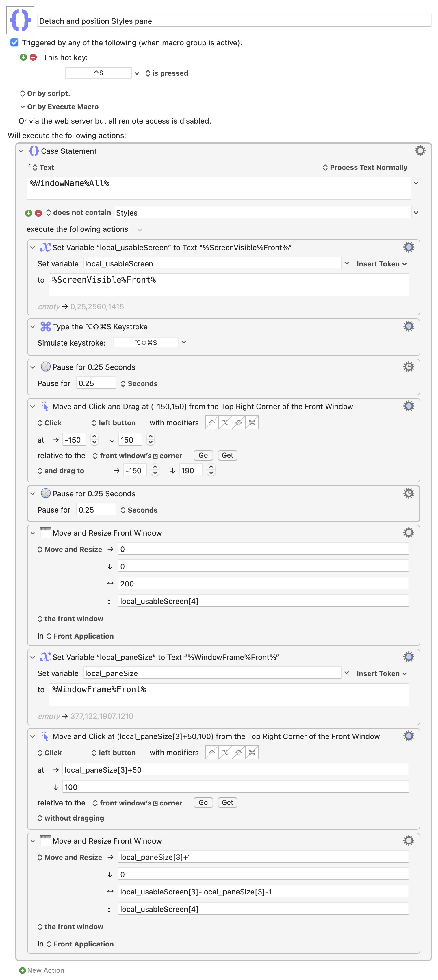Click window icon of first Move and Resize
Viewport: 438px width, 980px height.
point(45,532)
